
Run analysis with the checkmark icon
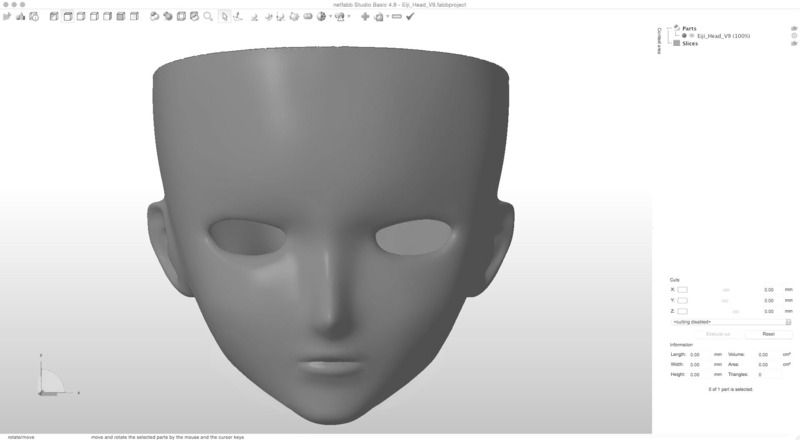point(410,17)
